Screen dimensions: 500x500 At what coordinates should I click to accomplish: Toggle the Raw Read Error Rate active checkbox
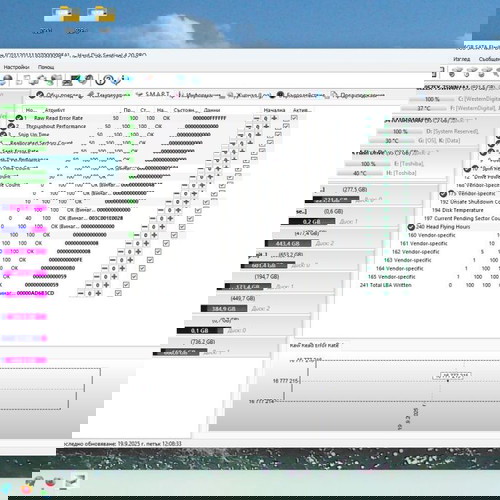coord(294,118)
